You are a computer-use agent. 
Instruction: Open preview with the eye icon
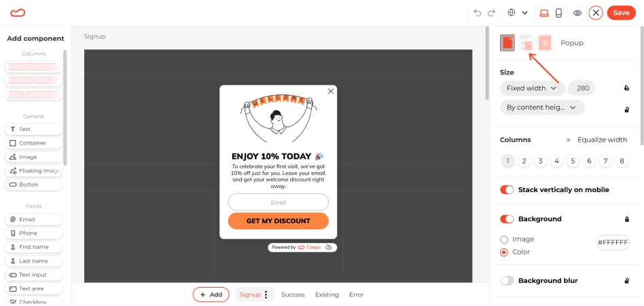click(577, 13)
